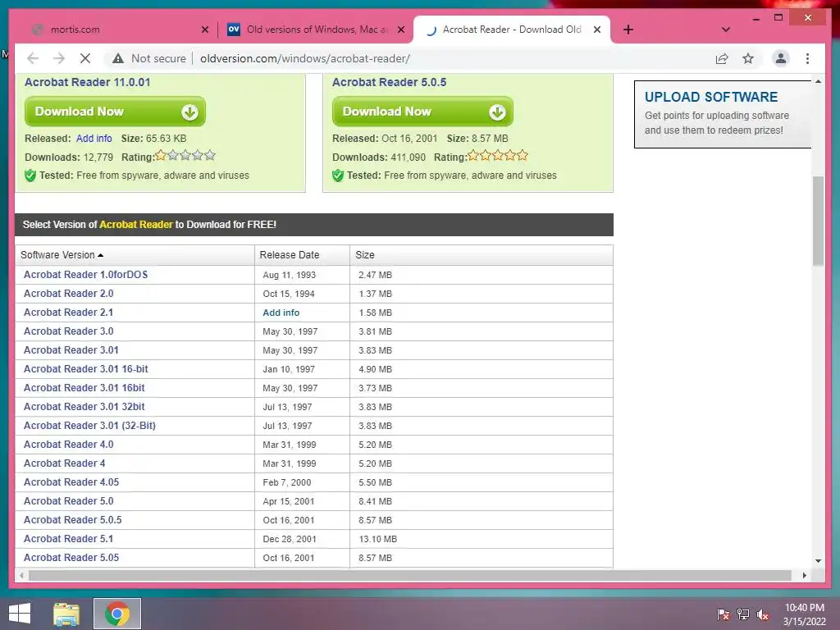The image size is (840, 630).
Task: Close the Old versions of Windows tab
Action: pyautogui.click(x=400, y=30)
